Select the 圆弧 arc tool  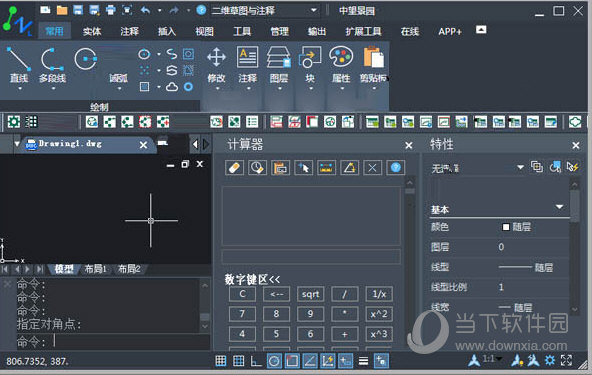(x=118, y=78)
